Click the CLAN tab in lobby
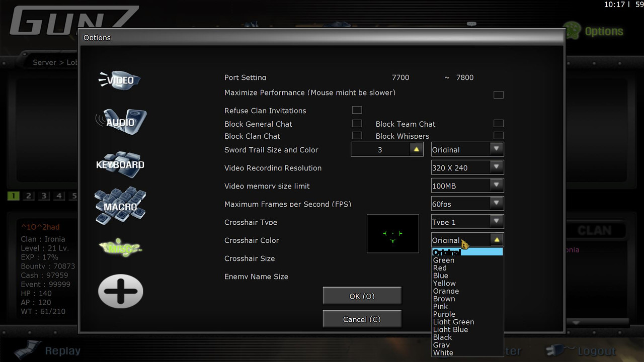Image resolution: width=644 pixels, height=362 pixels. [595, 231]
